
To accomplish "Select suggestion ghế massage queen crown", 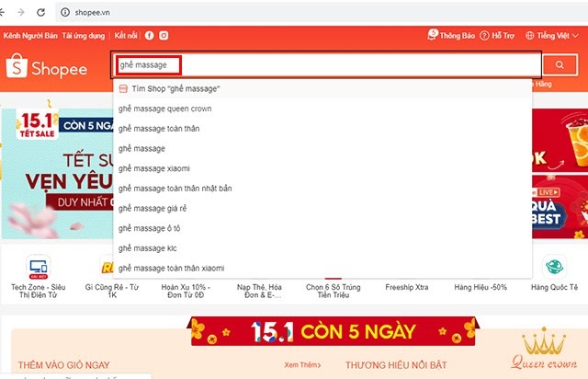I will (x=322, y=109).
